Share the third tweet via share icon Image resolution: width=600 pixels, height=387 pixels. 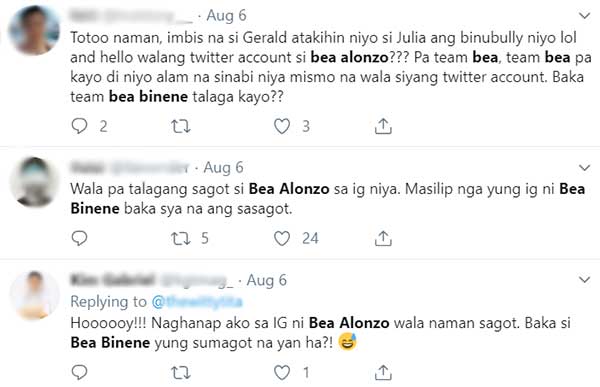[383, 372]
